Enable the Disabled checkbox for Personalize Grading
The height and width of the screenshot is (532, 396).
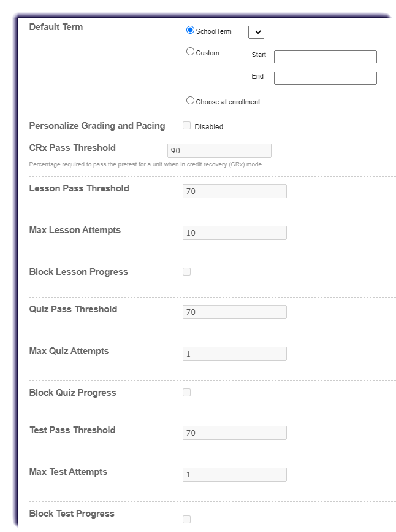187,125
